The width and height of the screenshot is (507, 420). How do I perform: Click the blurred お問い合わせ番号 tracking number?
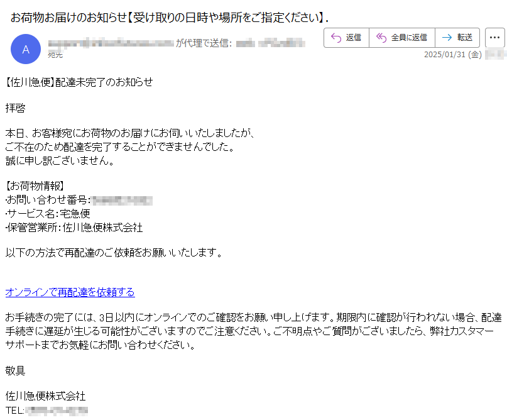123,201
